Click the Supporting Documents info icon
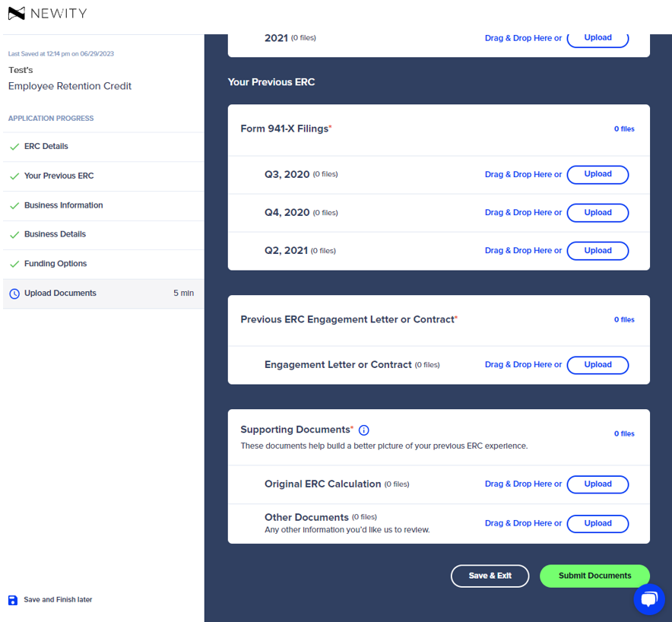This screenshot has width=672, height=622. (x=363, y=430)
